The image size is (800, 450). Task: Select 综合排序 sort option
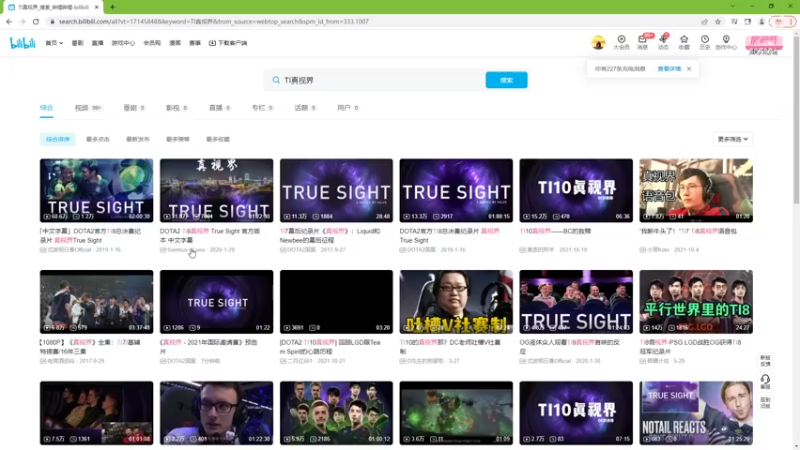[58, 139]
